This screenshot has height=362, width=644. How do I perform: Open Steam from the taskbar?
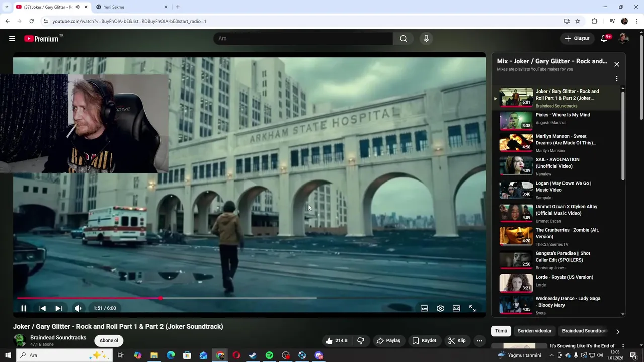[253, 355]
